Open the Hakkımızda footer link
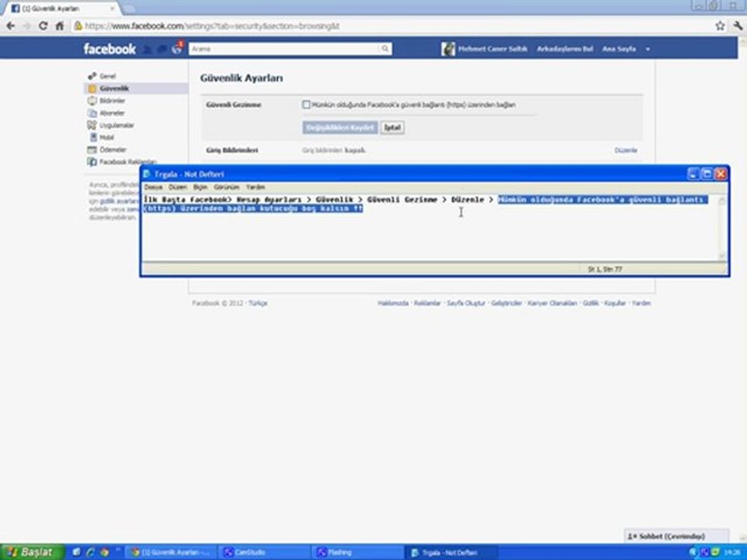This screenshot has width=747, height=560. point(393,303)
